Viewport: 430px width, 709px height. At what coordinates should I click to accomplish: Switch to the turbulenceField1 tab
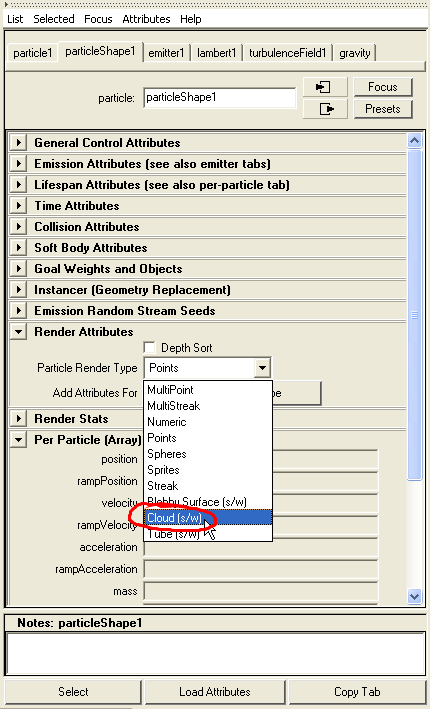[x=288, y=53]
